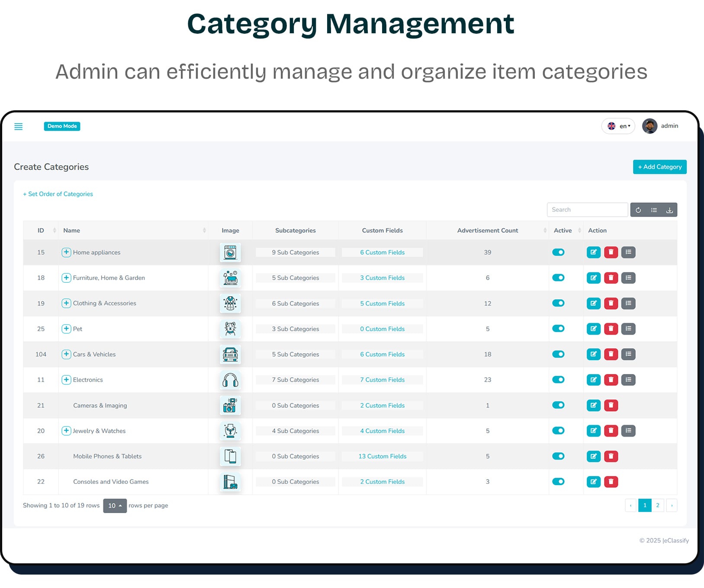Open Set Order of Categories
The width and height of the screenshot is (704, 588).
tap(58, 194)
